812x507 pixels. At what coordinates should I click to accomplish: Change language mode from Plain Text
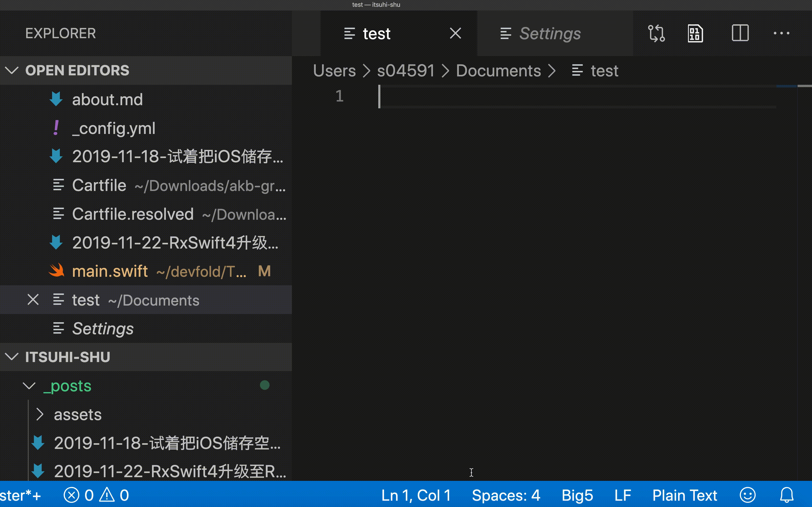684,495
